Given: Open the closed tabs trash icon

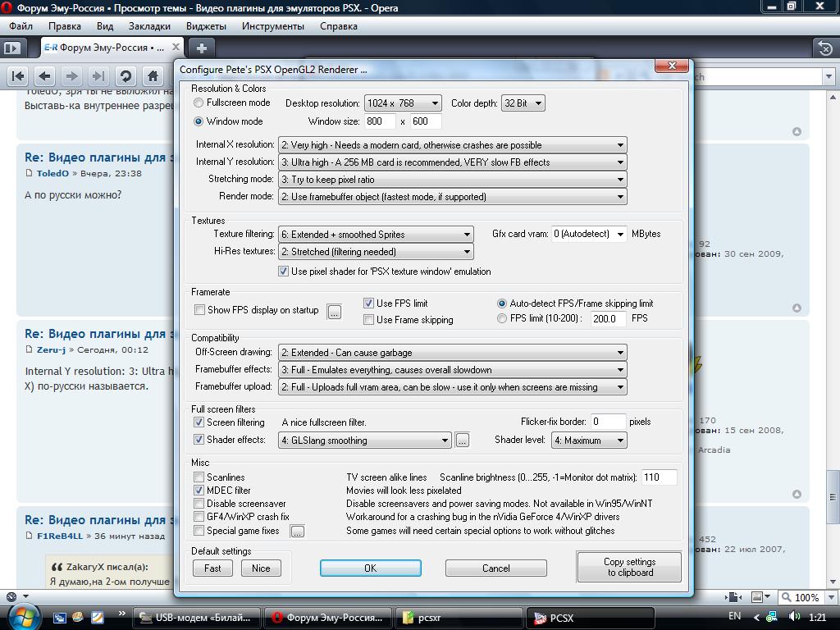Looking at the screenshot, I should pyautogui.click(x=824, y=48).
